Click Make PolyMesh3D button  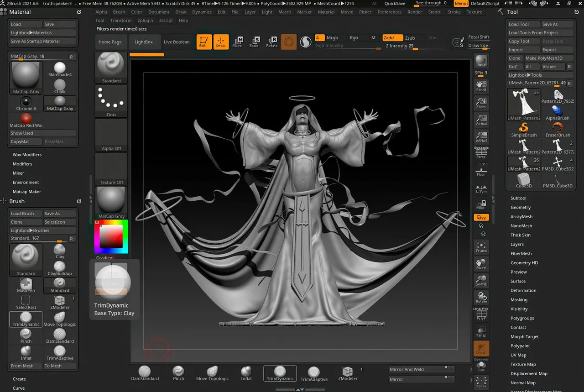548,58
